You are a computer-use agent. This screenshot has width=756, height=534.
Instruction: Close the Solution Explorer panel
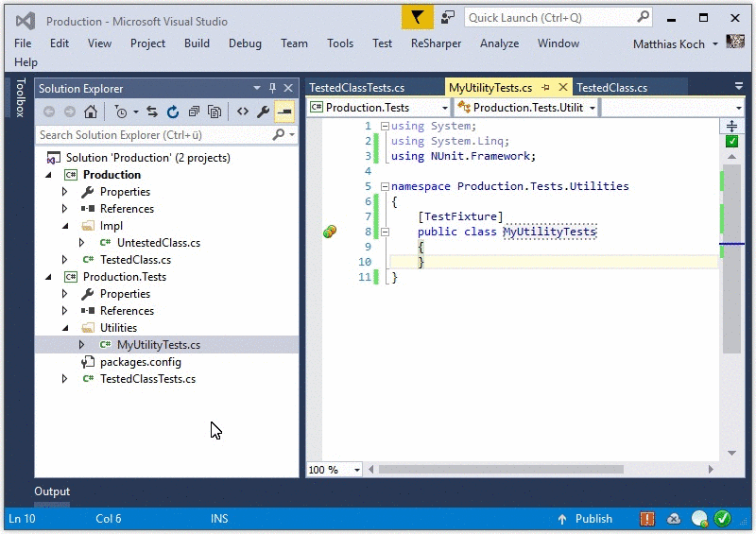coord(288,88)
